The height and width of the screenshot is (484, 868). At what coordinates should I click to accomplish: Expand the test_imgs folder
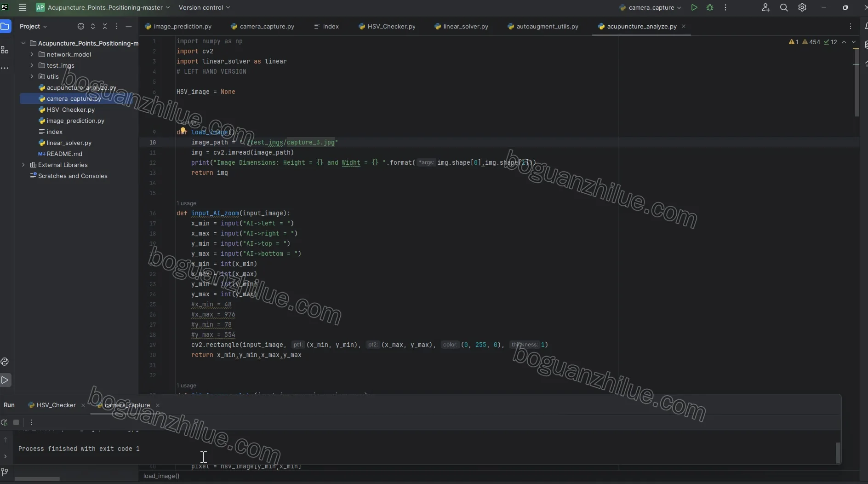[x=32, y=65]
